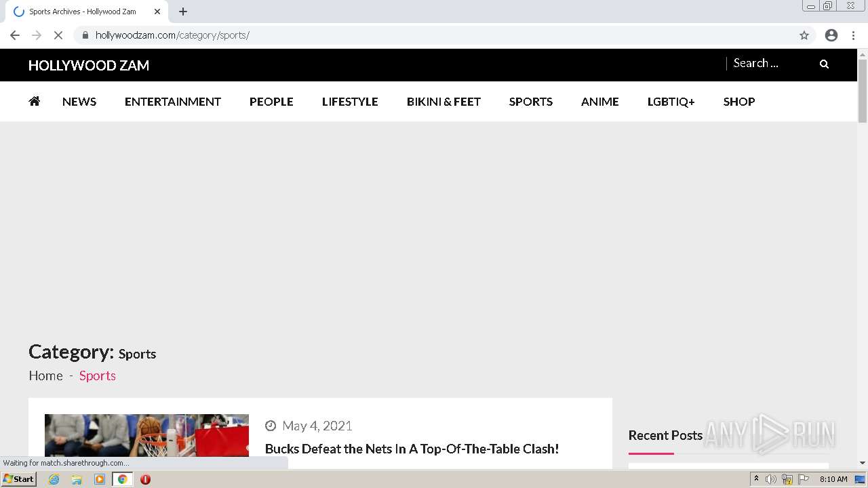Image resolution: width=868 pixels, height=488 pixels.
Task: Click the Home breadcrumb link
Action: (45, 375)
